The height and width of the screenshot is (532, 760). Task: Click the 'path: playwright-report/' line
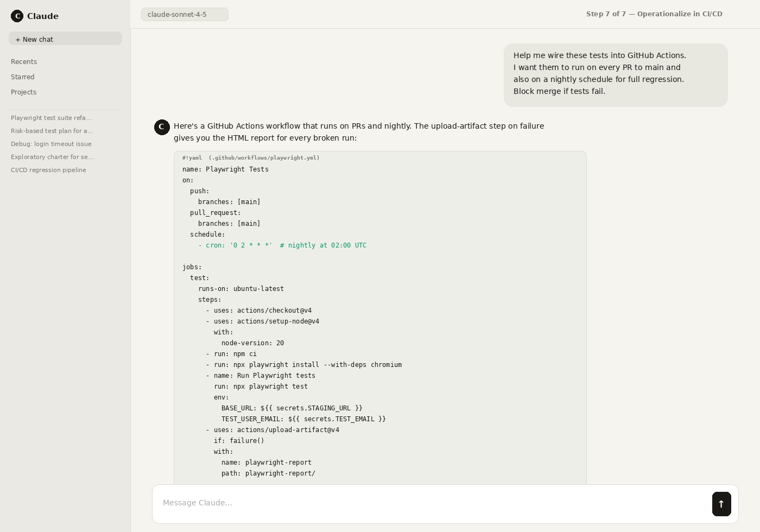(x=268, y=473)
